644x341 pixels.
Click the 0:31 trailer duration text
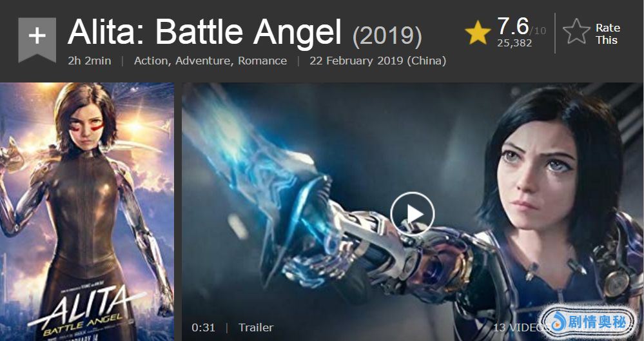(203, 327)
